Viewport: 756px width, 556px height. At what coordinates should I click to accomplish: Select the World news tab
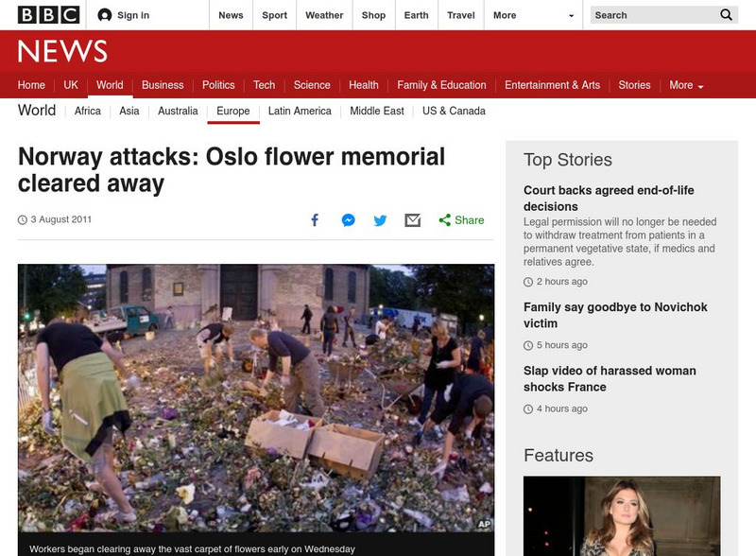[110, 85]
